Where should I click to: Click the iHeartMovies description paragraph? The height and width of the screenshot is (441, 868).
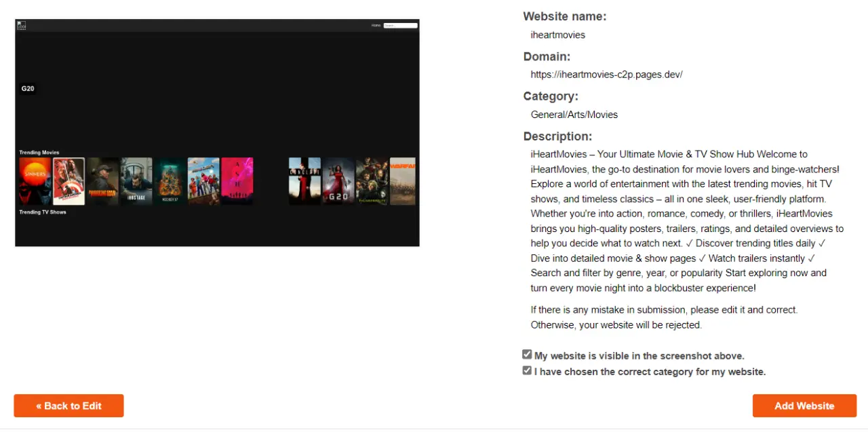pos(687,221)
